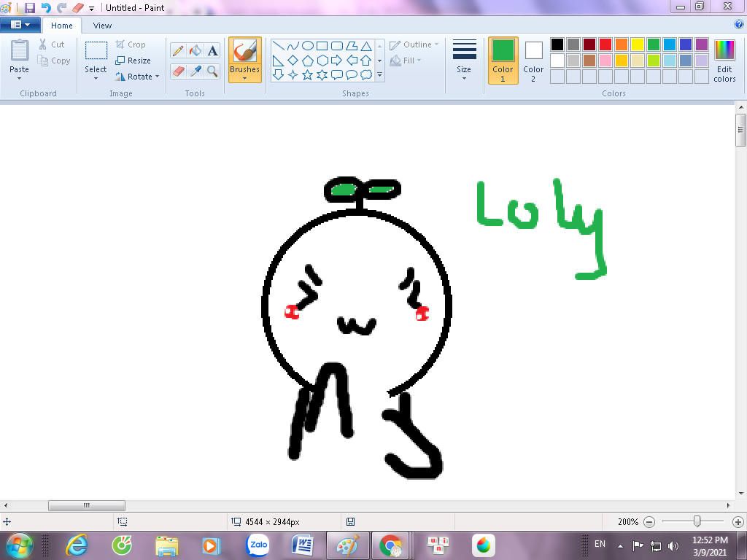Choose the Cloud callout shape
The height and width of the screenshot is (560, 747).
pos(366,75)
